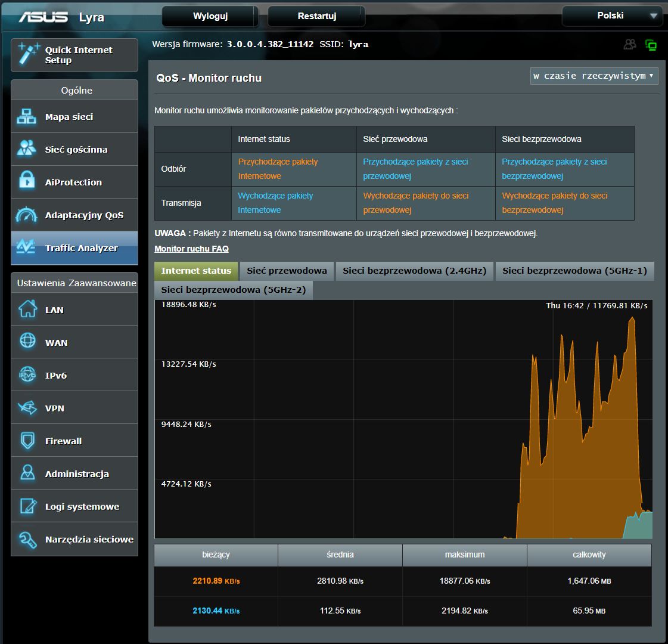Click the VPN arrows icon
668x644 pixels.
pyautogui.click(x=27, y=407)
